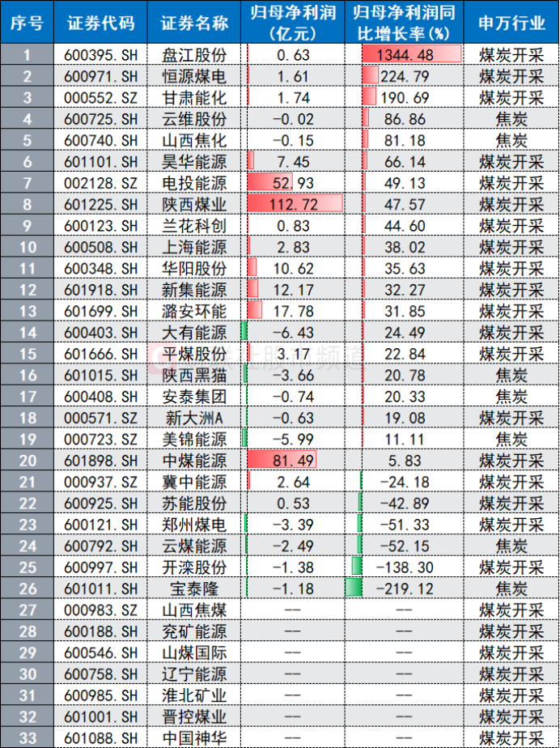560x748 pixels.
Task: Click the 中国神华 cell
Action: click(x=193, y=737)
